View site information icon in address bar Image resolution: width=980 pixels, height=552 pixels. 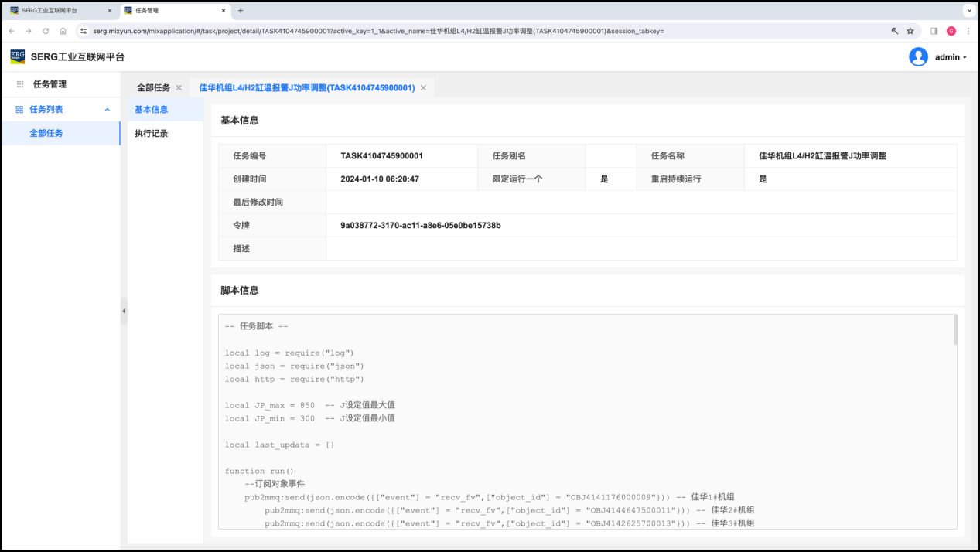tap(84, 31)
